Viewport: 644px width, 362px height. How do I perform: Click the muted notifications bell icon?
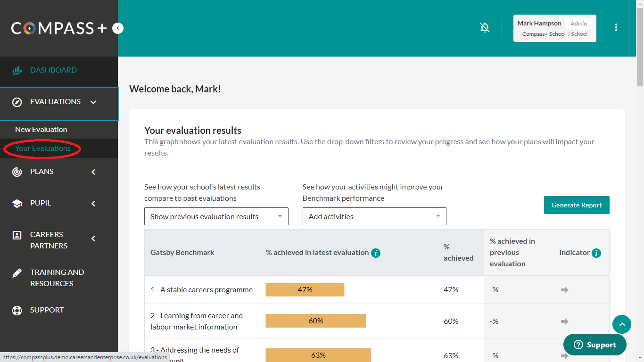point(485,28)
